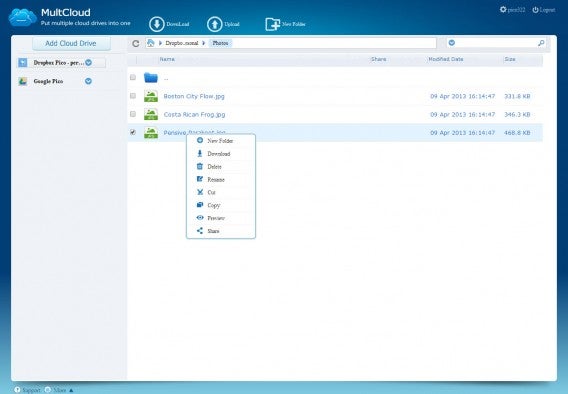The width and height of the screenshot is (568, 394).
Task: Click the Dropbox drive icon in sidebar
Action: point(22,63)
